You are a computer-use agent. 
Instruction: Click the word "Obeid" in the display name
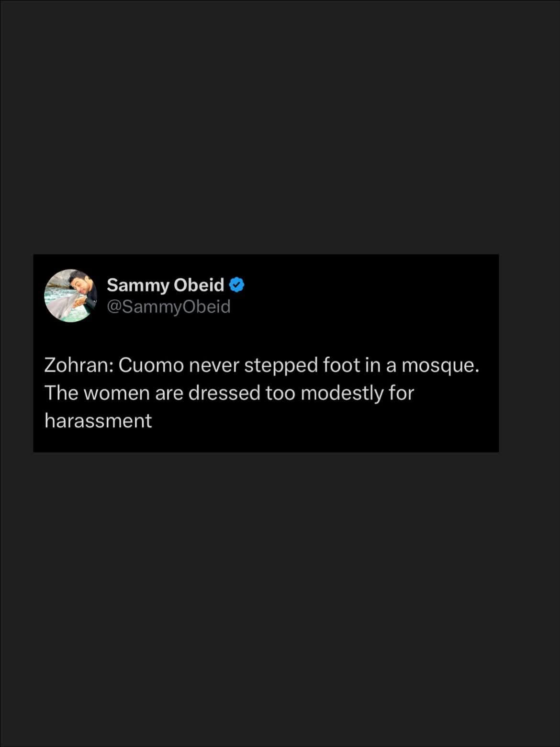tap(199, 285)
